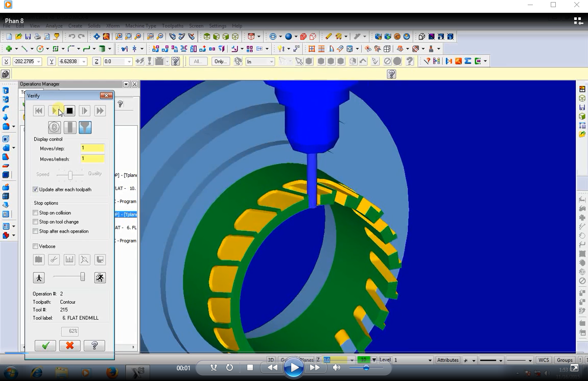This screenshot has height=381, width=588.
Task: Mute the video player volume
Action: (x=336, y=368)
